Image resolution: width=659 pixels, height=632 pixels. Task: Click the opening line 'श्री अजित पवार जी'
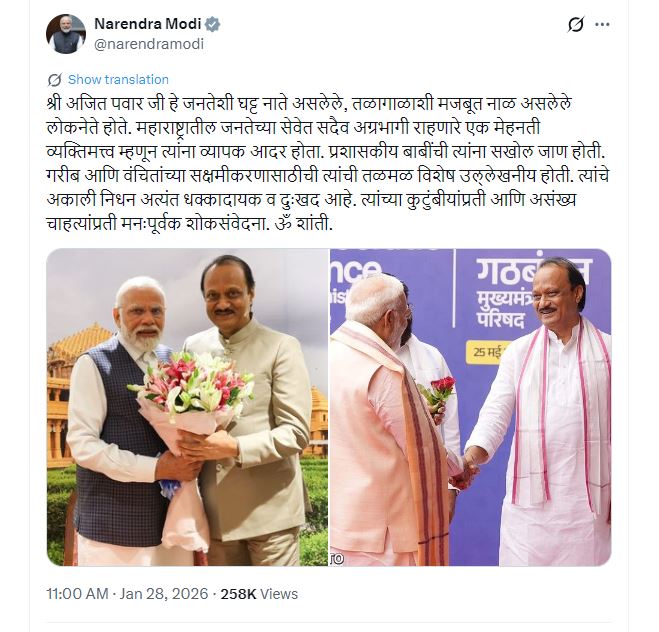click(101, 103)
